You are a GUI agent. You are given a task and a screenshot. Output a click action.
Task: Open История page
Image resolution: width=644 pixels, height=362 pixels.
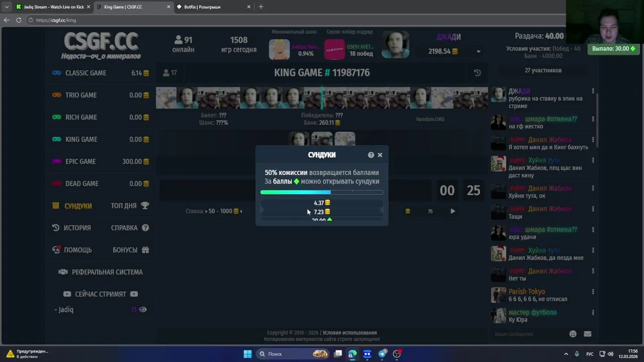(x=71, y=228)
